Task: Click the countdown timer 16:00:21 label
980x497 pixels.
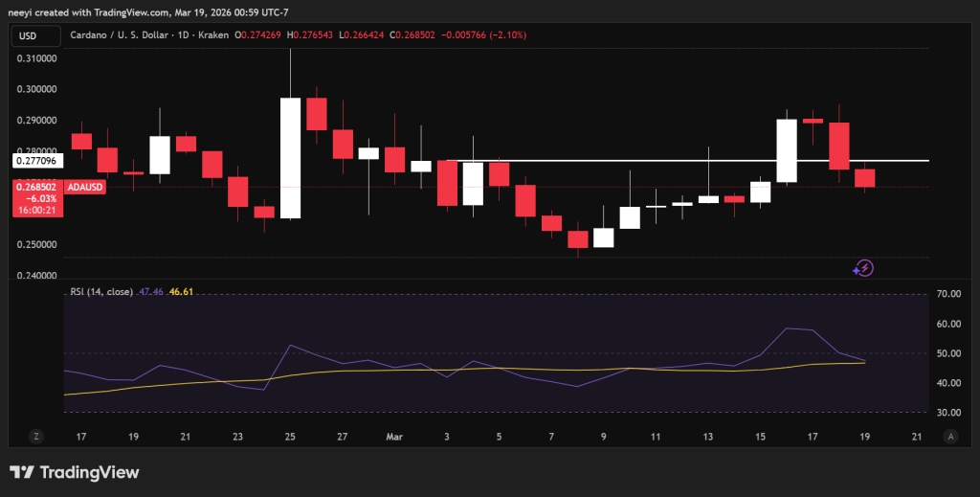Action: (37, 210)
